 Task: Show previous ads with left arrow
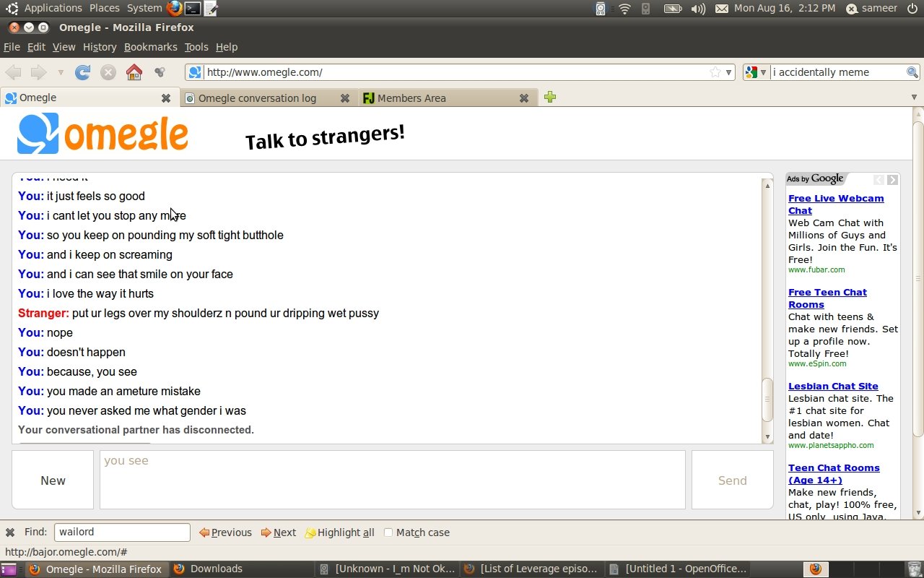point(879,180)
